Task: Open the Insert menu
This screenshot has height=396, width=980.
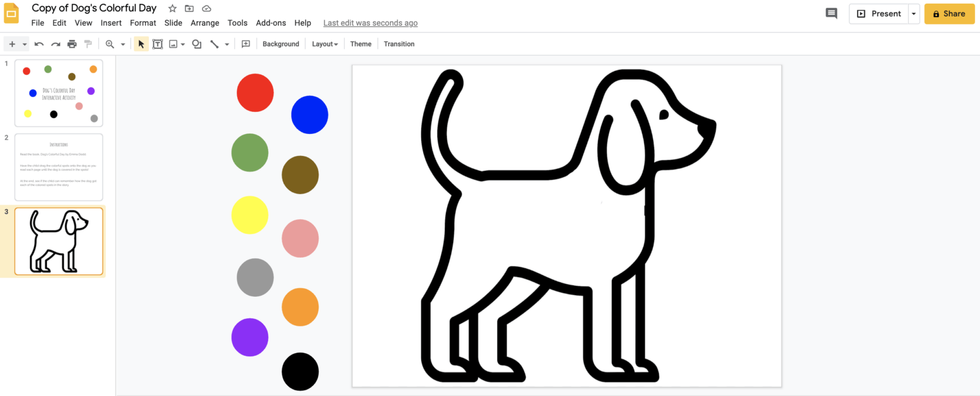Action: tap(111, 23)
